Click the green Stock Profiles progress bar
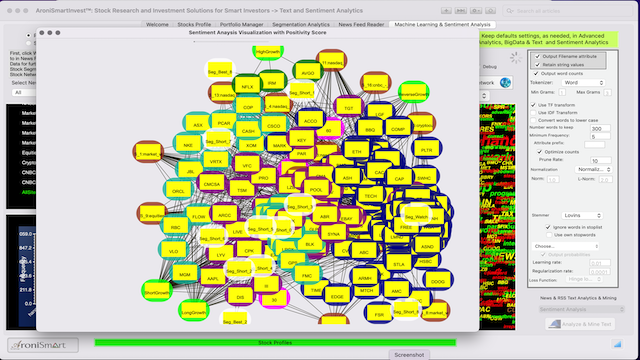The image size is (640, 360). 275,342
